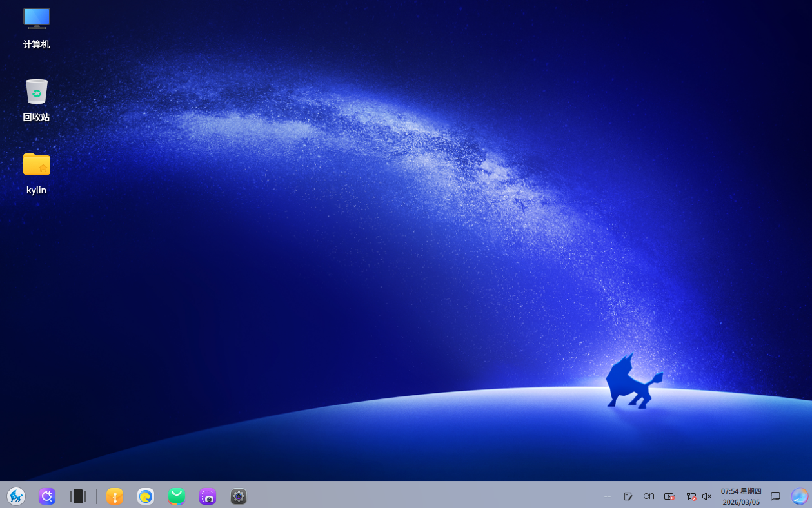This screenshot has height=508, width=812.
Task: Open the calendar from the 07:54 clock
Action: 741,496
